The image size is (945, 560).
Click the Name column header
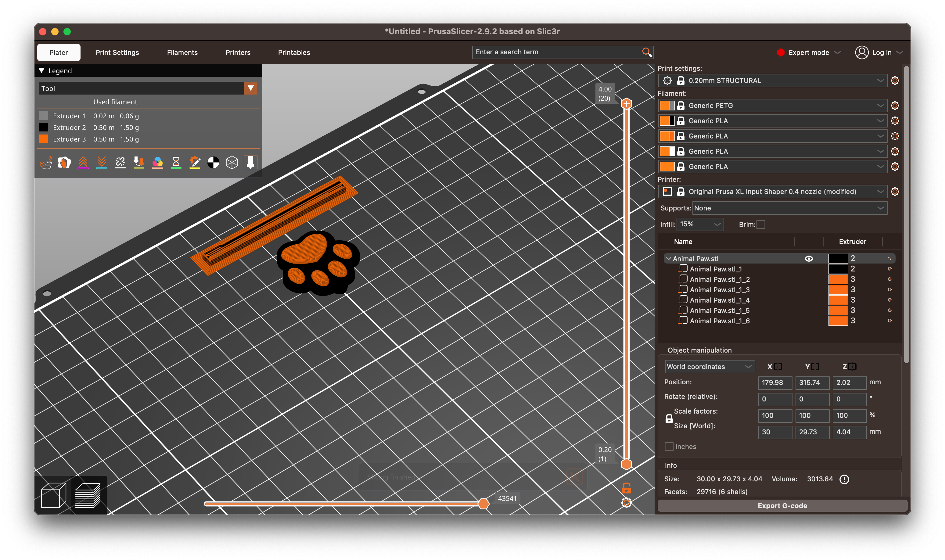click(x=683, y=242)
